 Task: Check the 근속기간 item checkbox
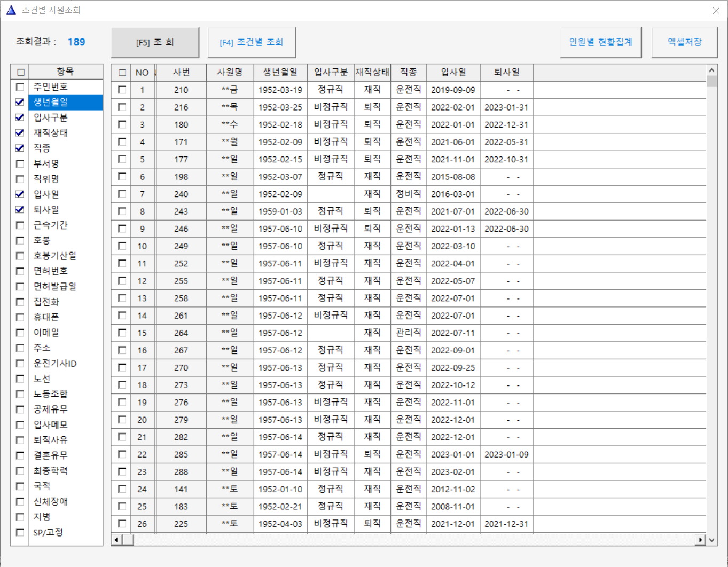[20, 225]
